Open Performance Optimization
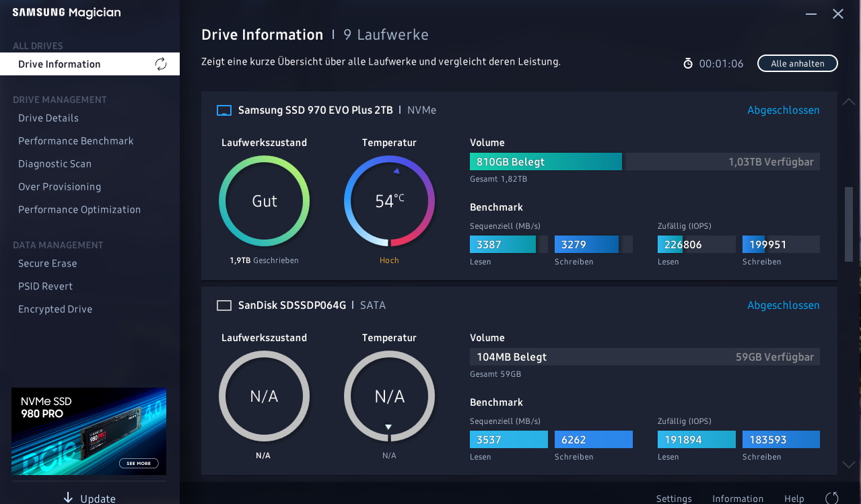The height and width of the screenshot is (504, 861). (79, 209)
